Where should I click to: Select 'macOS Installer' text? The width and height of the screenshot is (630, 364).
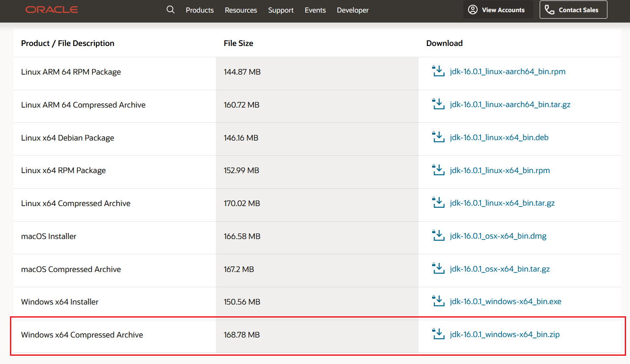pos(49,236)
